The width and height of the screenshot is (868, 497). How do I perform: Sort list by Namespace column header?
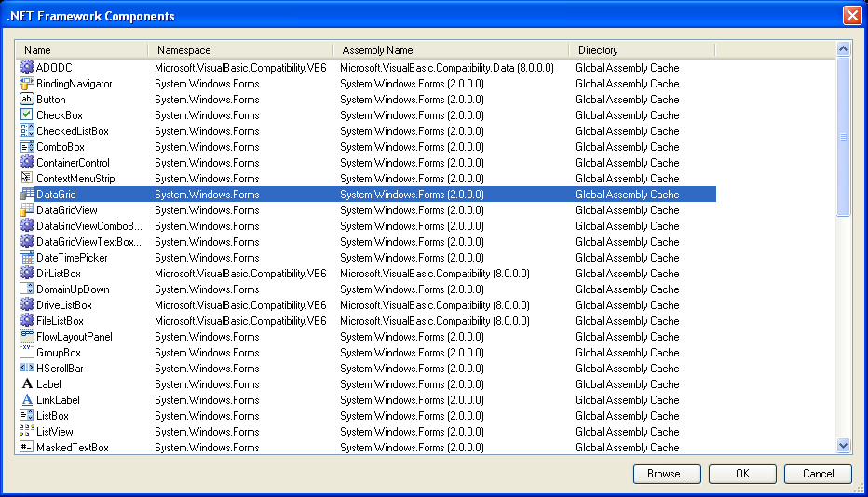pyautogui.click(x=240, y=50)
